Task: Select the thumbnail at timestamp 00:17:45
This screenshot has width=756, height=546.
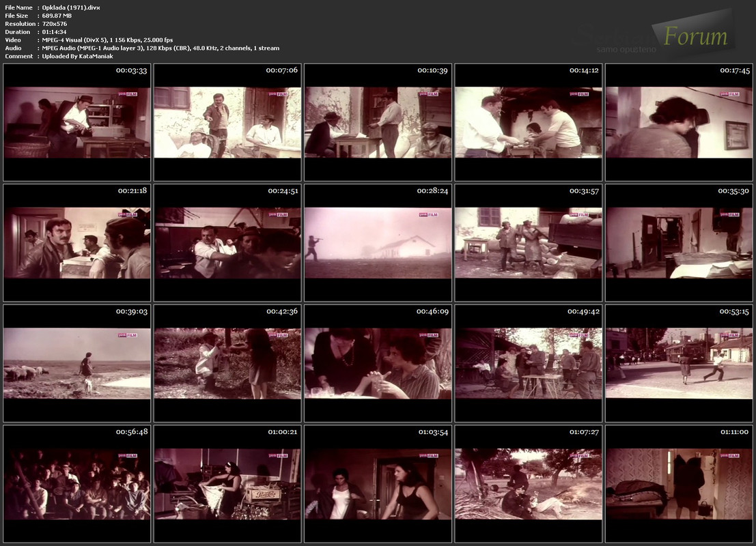Action: pos(679,122)
